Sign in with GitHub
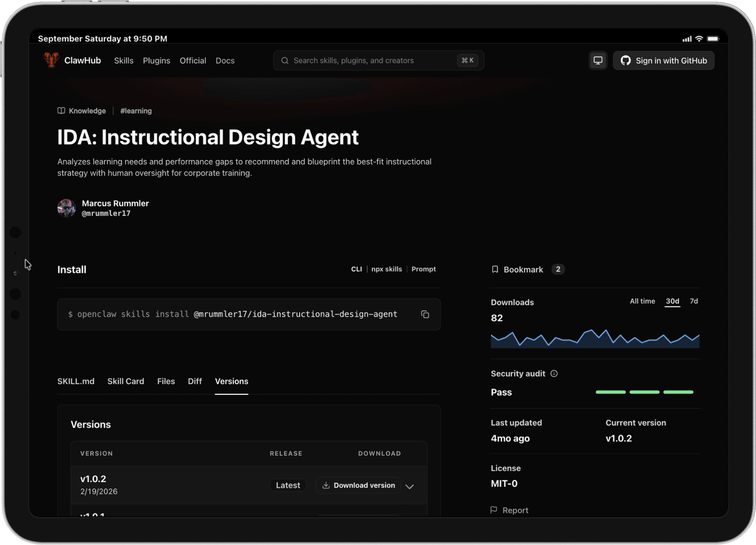756x545 pixels. [x=664, y=61]
